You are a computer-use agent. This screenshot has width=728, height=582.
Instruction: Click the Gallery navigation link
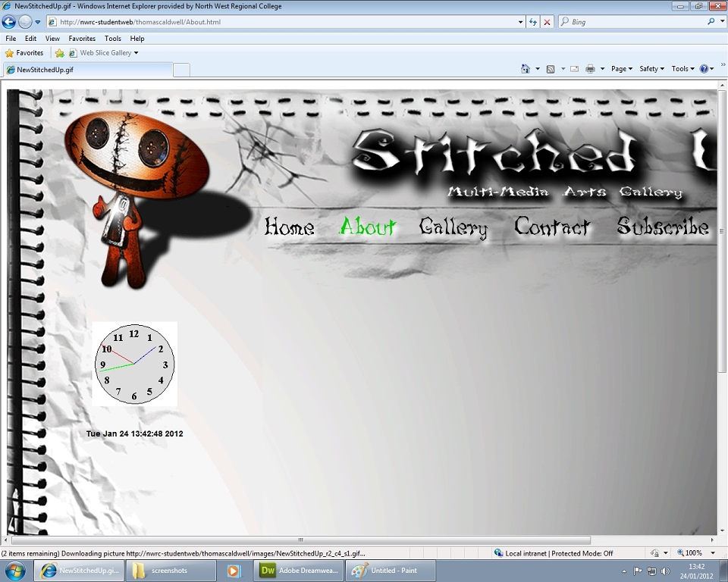(x=453, y=227)
